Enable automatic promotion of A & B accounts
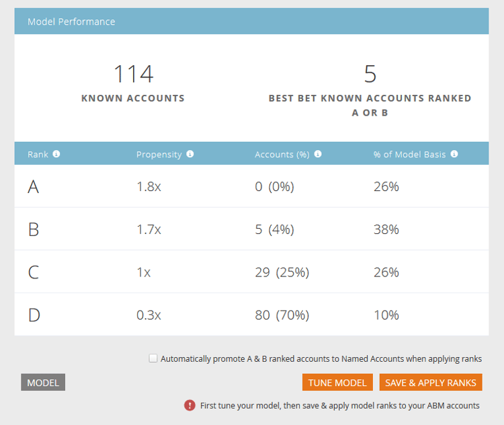 coord(153,358)
